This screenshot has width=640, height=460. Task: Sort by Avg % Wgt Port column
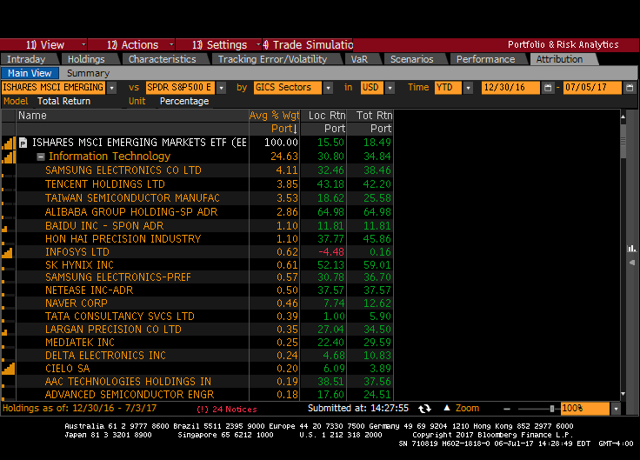[x=274, y=122]
